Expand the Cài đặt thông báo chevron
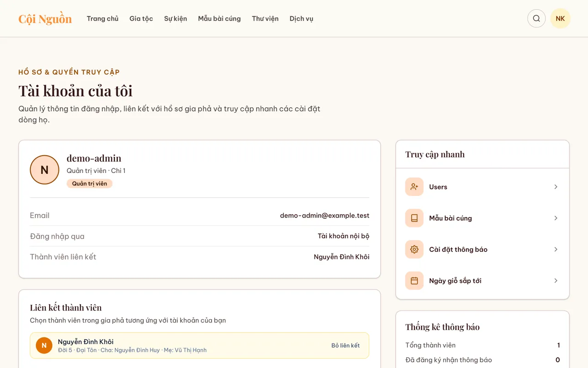Image resolution: width=588 pixels, height=368 pixels. click(556, 249)
